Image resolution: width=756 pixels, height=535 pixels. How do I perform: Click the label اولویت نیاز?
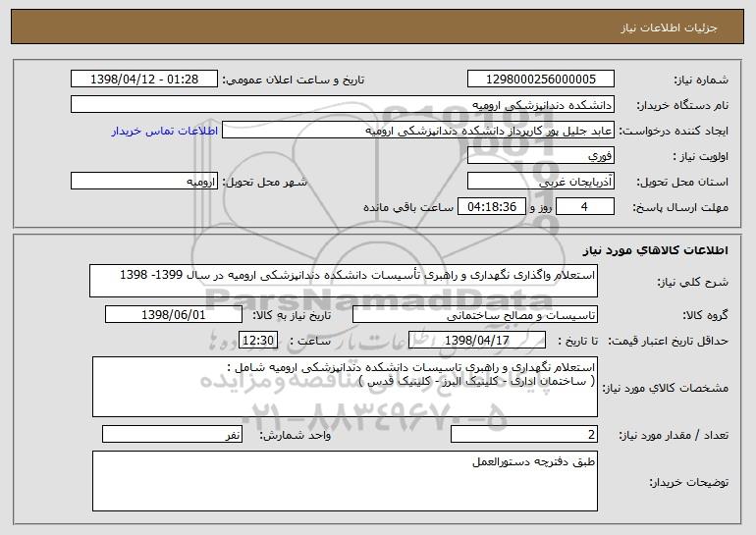701,157
